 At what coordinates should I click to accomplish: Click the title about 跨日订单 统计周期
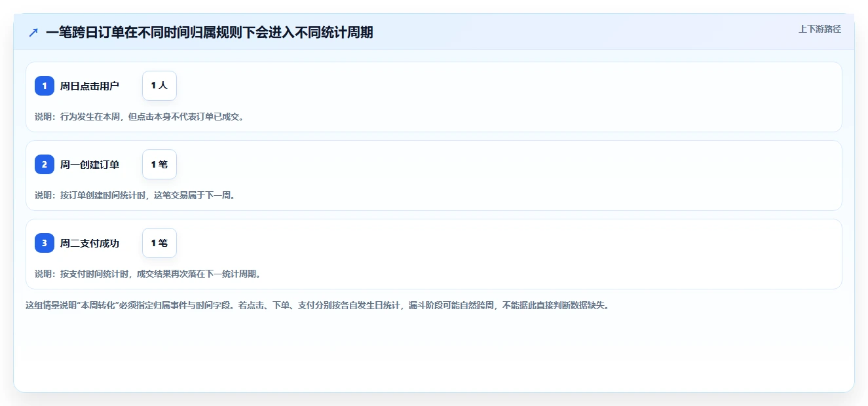pyautogui.click(x=210, y=32)
